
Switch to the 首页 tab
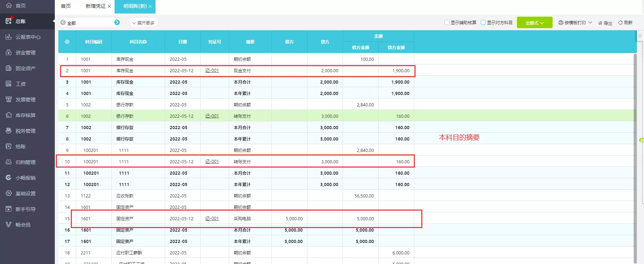[x=66, y=6]
